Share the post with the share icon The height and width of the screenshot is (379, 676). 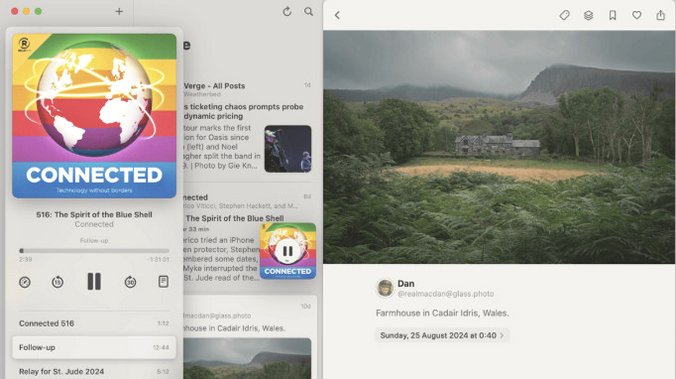pos(660,15)
